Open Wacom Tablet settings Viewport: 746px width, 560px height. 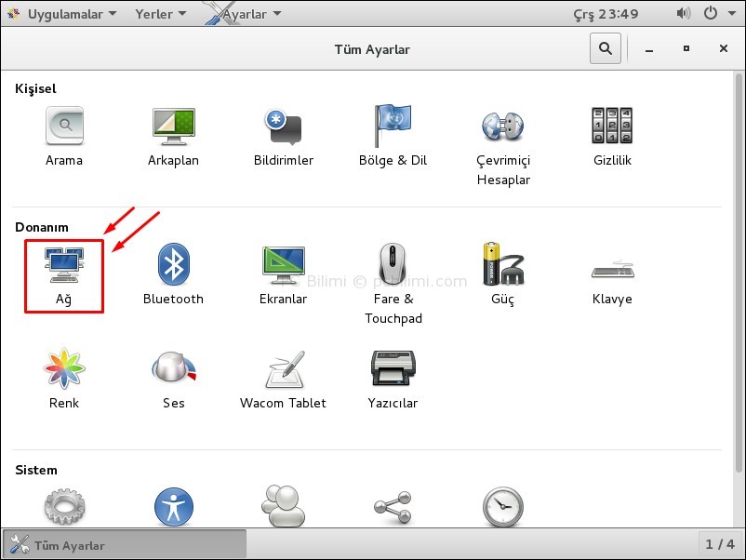coord(283,380)
